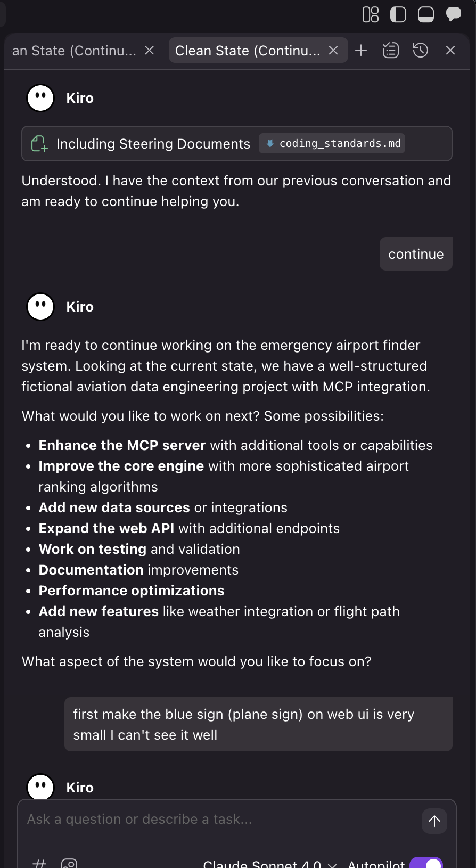
Task: Open the task checklist icon next to new chat
Action: tap(390, 50)
